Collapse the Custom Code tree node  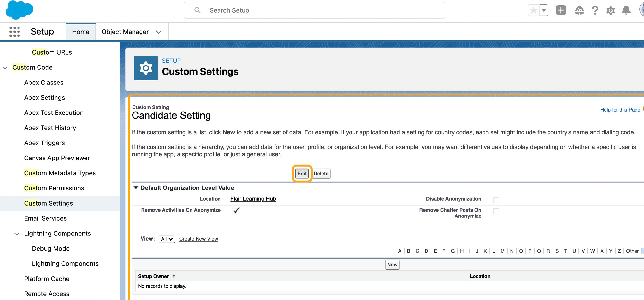tap(5, 68)
